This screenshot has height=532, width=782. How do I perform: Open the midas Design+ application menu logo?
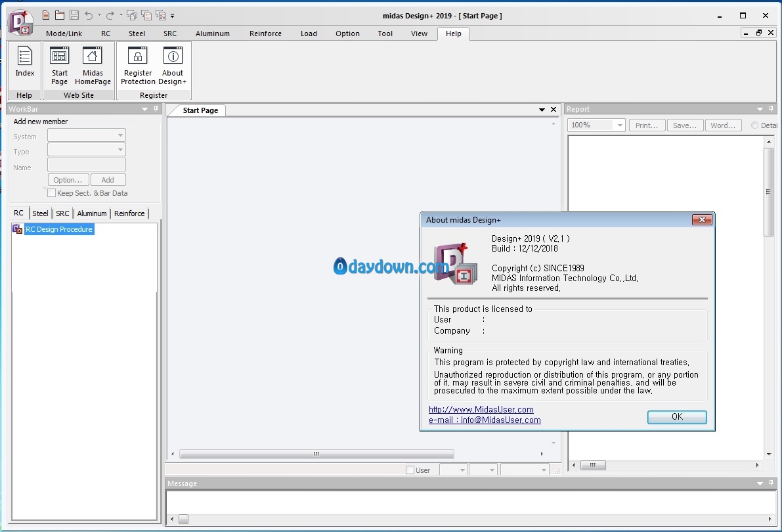(x=20, y=23)
